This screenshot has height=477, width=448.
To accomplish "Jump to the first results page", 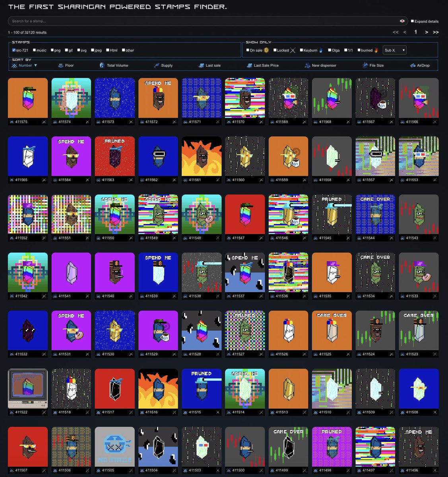I will click(396, 32).
